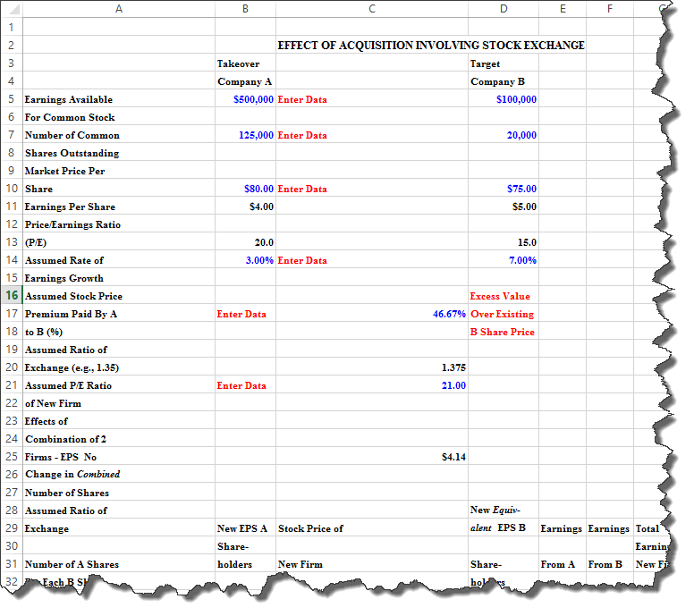Select column A header

pyautogui.click(x=118, y=9)
